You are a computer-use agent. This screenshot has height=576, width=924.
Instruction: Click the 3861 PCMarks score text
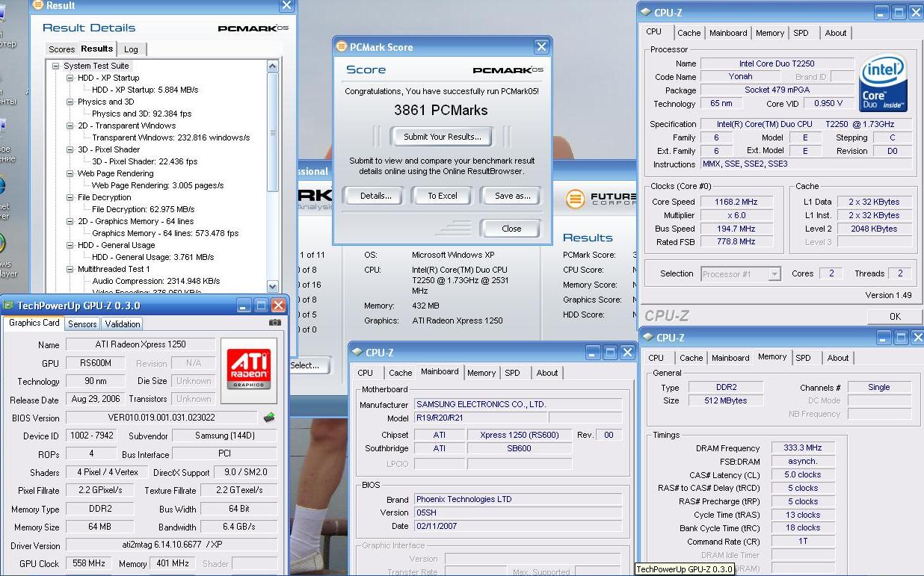441,110
